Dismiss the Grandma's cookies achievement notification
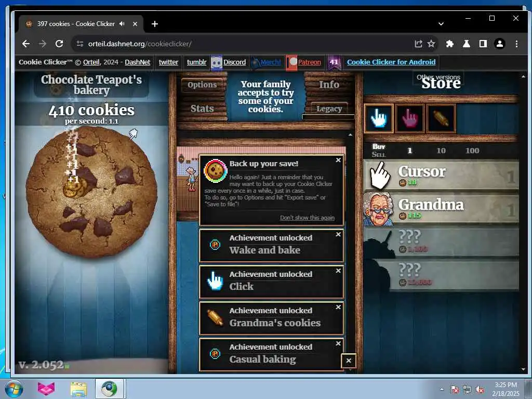Image resolution: width=532 pixels, height=399 pixels. click(x=338, y=307)
